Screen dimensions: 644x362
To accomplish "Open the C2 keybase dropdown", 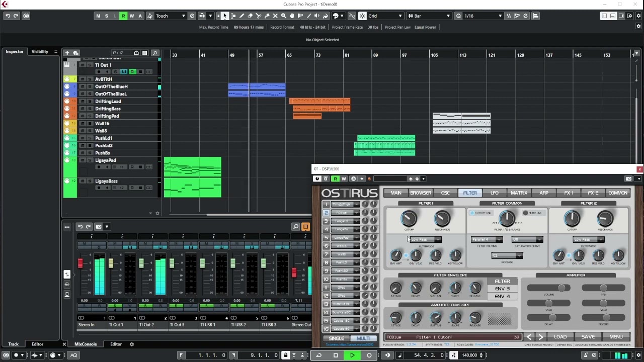I will pyautogui.click(x=507, y=255).
